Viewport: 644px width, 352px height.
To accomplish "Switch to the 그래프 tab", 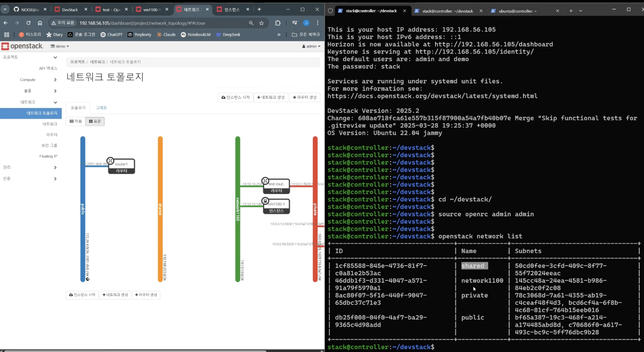I will 101,108.
